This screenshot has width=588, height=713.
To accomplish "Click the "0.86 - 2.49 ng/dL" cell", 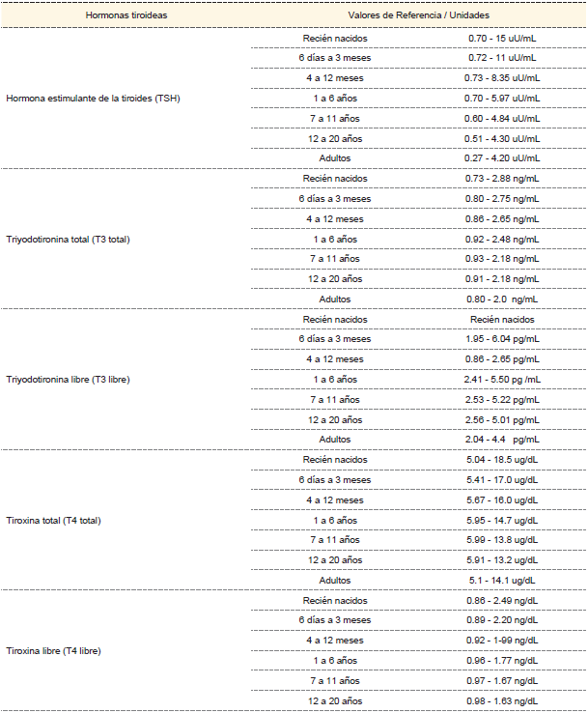I will [x=502, y=601].
